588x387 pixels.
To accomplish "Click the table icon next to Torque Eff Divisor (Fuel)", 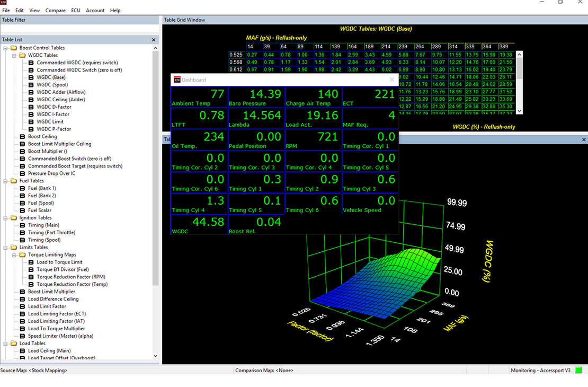I will coord(31,269).
